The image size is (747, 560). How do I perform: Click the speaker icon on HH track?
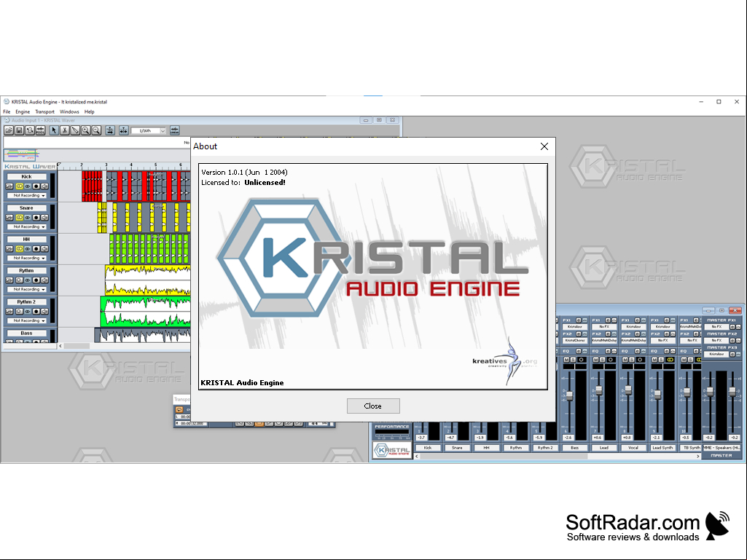44,249
